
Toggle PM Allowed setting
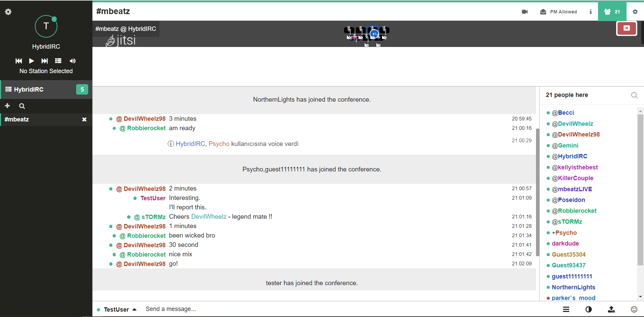(x=558, y=12)
